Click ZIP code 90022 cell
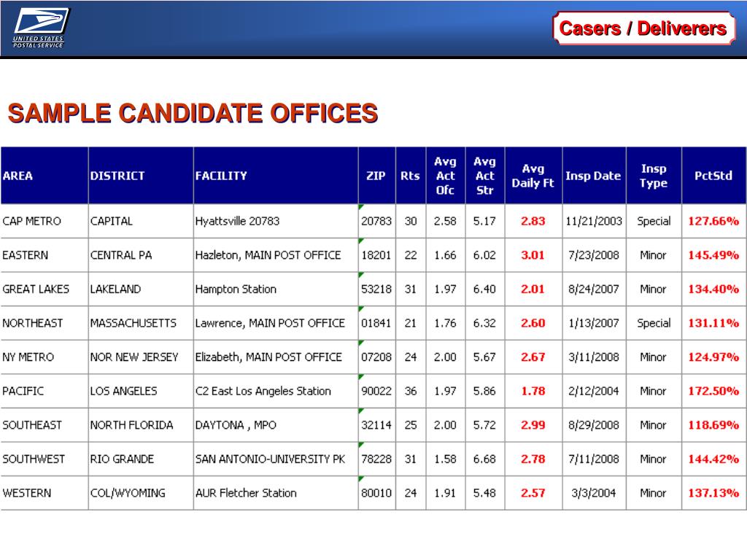 click(376, 391)
